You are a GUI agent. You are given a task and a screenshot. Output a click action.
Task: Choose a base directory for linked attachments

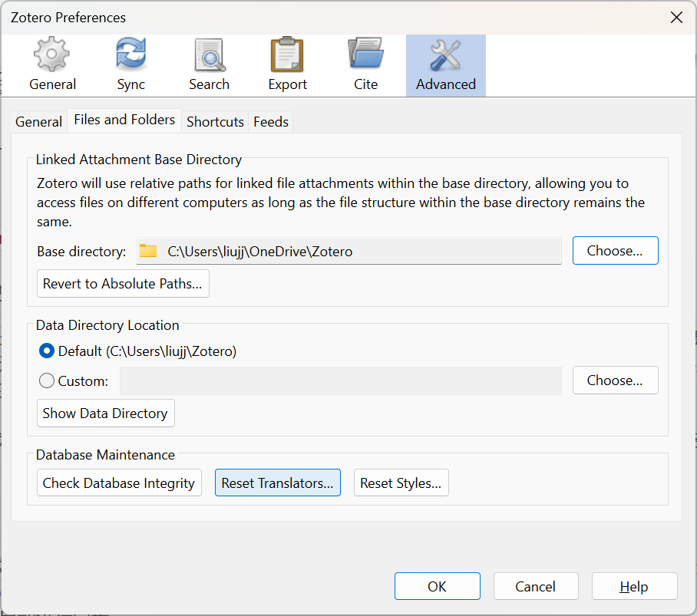pos(615,251)
